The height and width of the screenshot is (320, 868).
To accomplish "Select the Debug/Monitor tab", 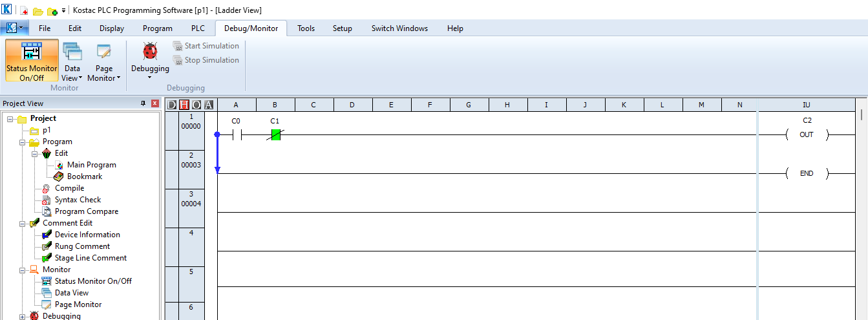I will [x=251, y=28].
